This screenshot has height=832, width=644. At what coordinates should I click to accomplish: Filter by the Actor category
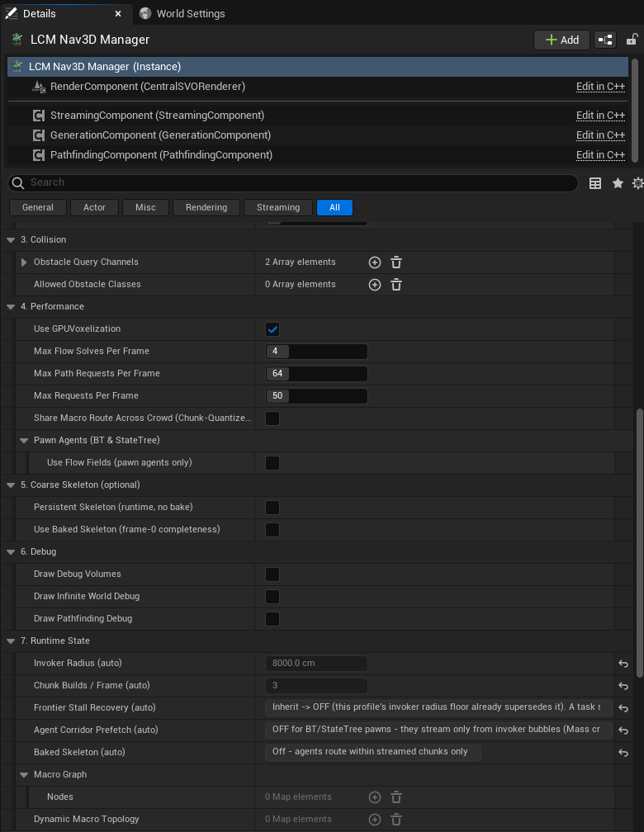[x=94, y=207]
